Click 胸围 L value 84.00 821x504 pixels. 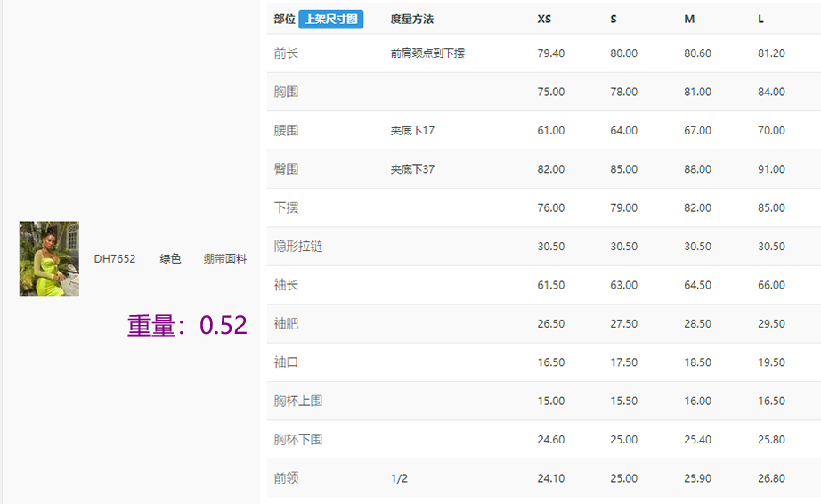(x=771, y=92)
